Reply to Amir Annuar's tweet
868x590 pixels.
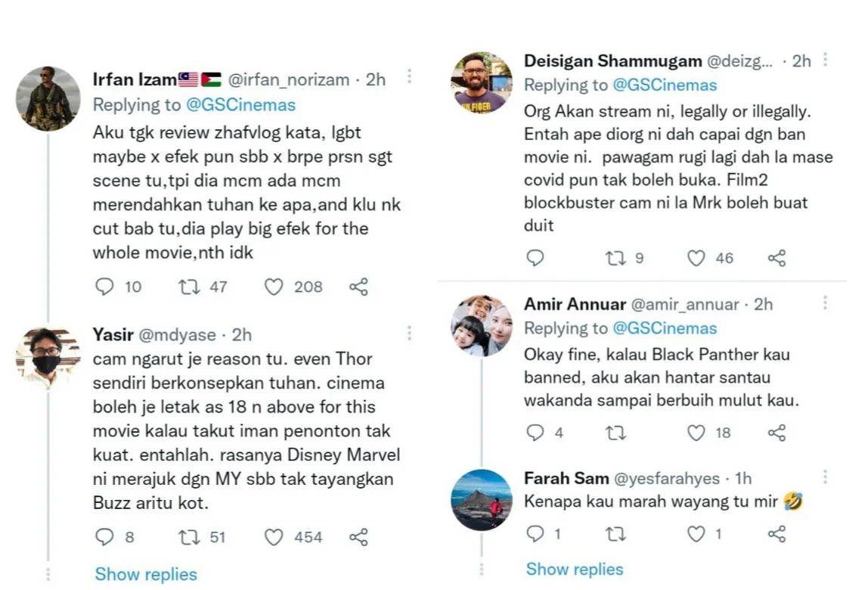[535, 433]
